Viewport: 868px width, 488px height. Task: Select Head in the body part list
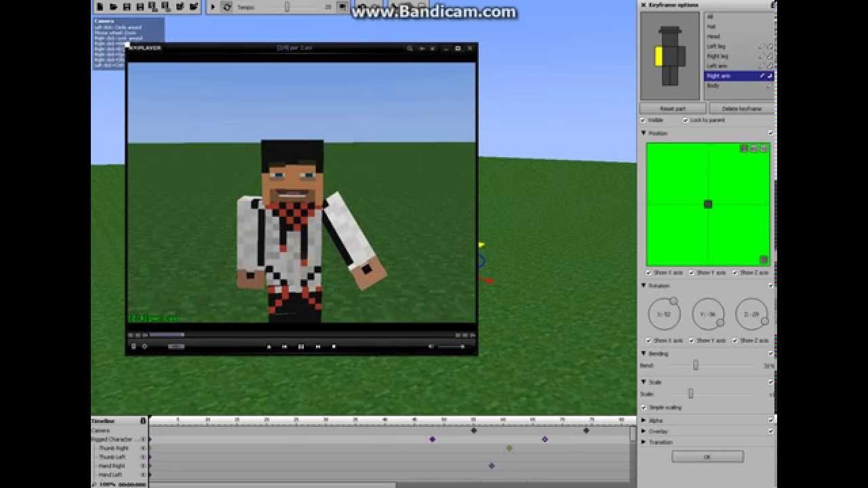click(x=738, y=37)
